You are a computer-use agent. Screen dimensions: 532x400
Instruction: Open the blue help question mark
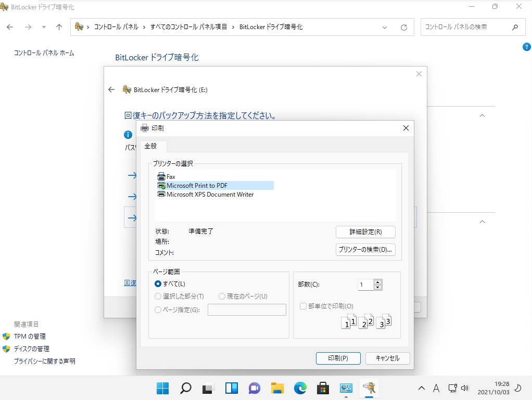pyautogui.click(x=526, y=47)
